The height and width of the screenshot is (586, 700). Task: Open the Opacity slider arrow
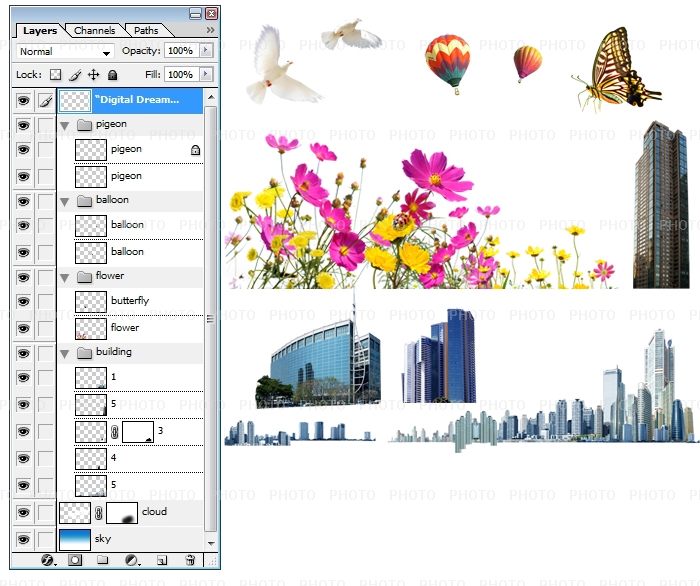[206, 50]
